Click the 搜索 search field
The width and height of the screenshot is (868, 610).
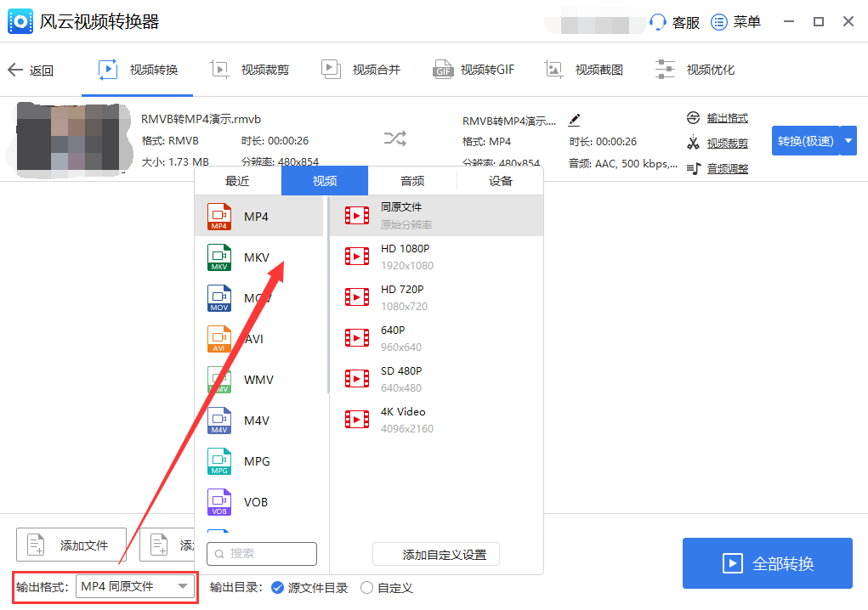[x=261, y=553]
